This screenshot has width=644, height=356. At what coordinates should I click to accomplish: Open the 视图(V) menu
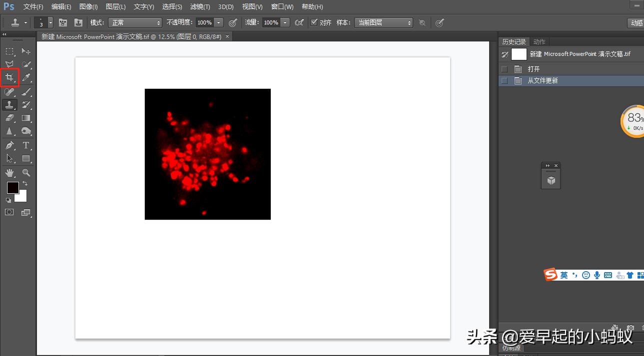[x=252, y=7]
